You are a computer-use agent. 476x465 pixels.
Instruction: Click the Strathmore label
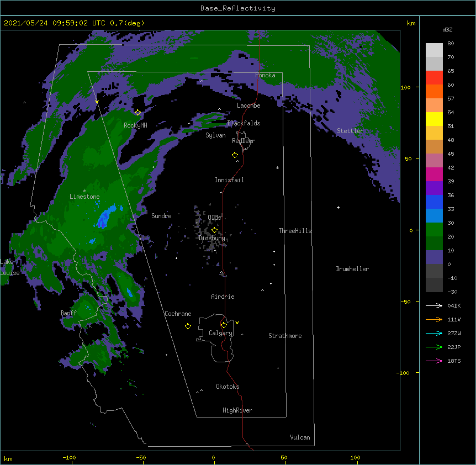click(x=285, y=336)
